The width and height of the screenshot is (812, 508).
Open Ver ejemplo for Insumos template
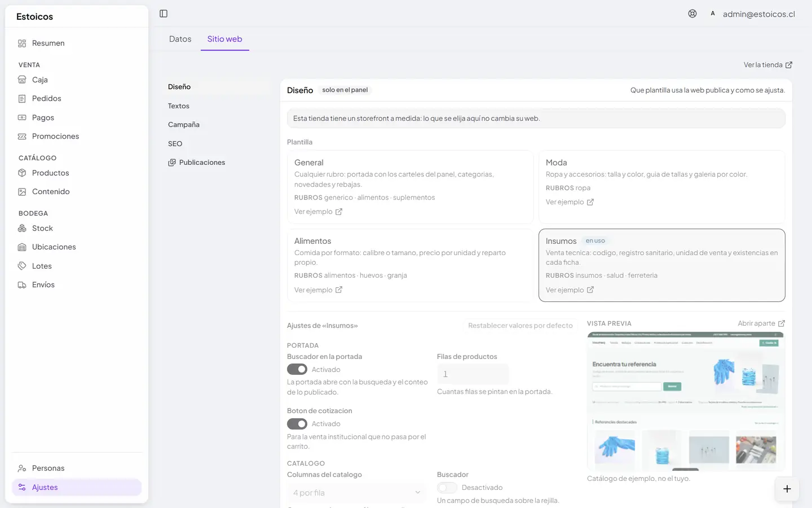tap(570, 290)
